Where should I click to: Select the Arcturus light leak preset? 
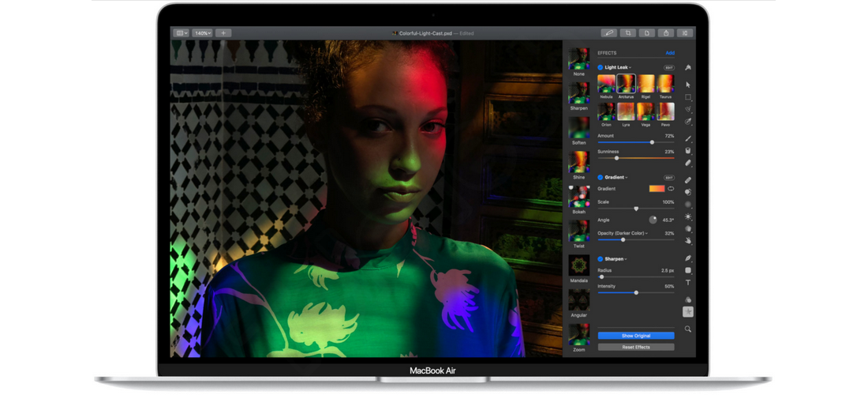pos(626,84)
